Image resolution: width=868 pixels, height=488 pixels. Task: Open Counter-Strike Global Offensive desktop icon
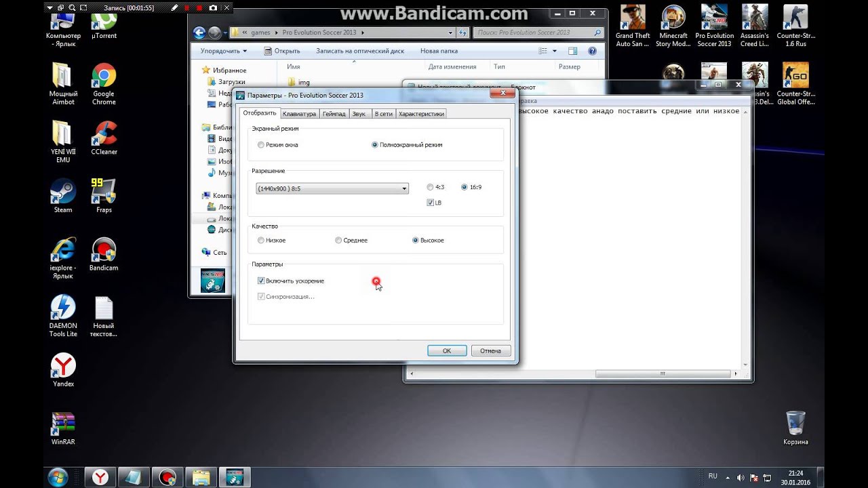pyautogui.click(x=795, y=84)
